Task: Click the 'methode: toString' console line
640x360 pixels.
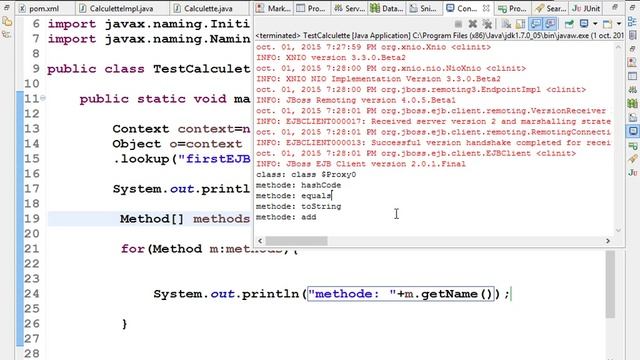Action: click(x=298, y=207)
